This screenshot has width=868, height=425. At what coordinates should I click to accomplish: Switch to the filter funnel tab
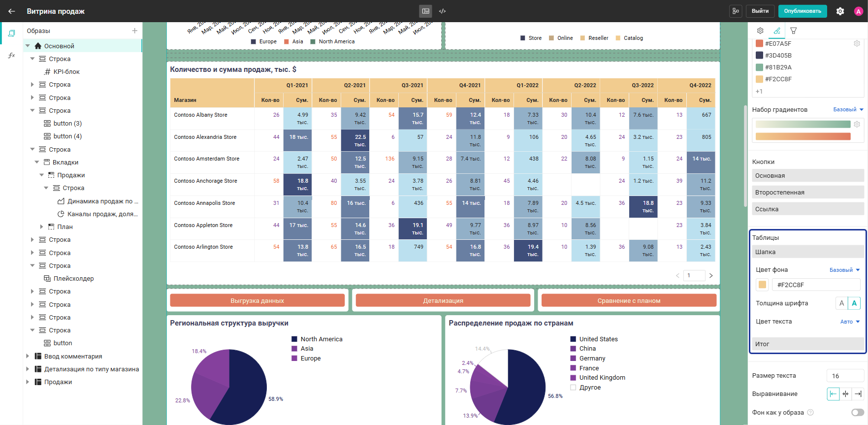(x=794, y=31)
